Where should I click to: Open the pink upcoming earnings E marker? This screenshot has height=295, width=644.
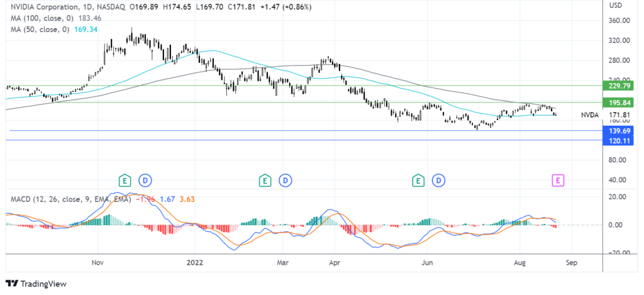click(x=558, y=180)
